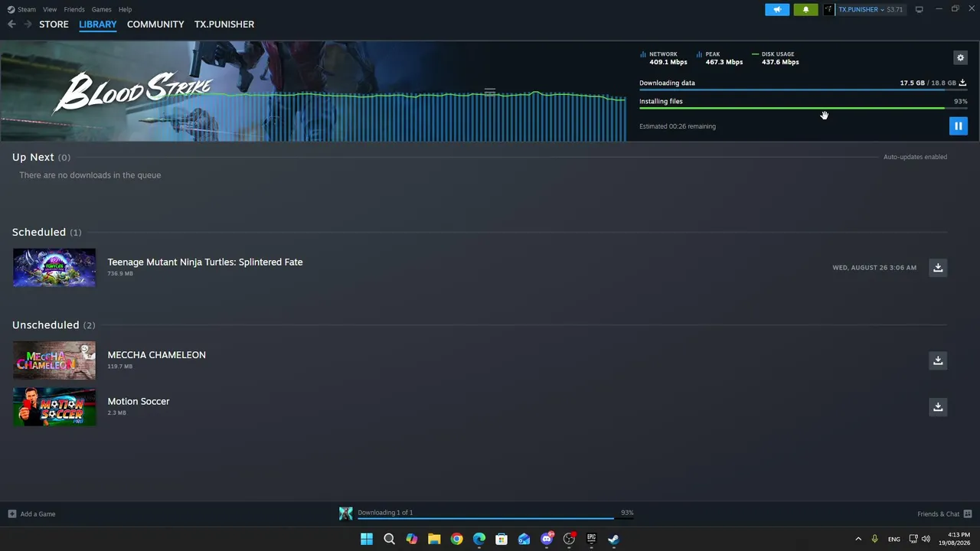The image size is (980, 551).
Task: Click the bottom download progress bar
Action: (496, 519)
